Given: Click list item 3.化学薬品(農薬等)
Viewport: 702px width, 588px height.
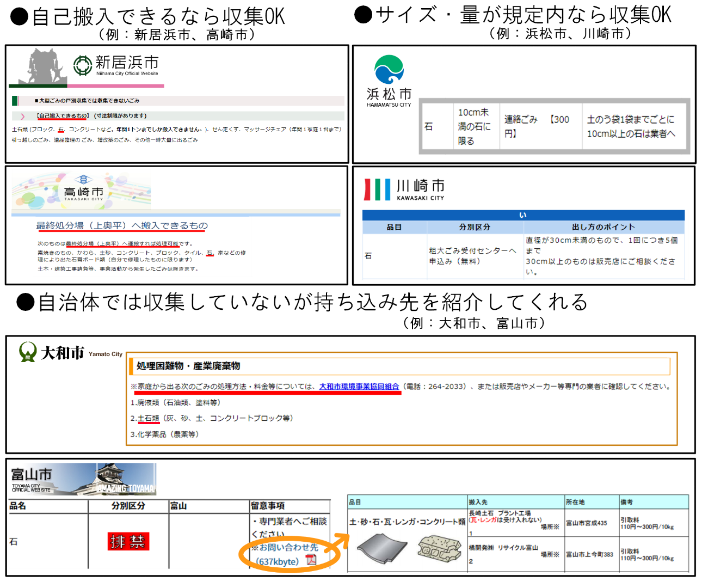Looking at the screenshot, I should coord(166,434).
